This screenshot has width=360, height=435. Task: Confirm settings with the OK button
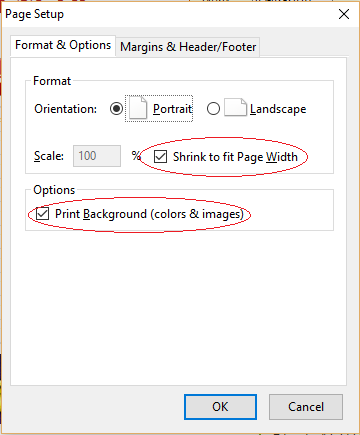(x=220, y=407)
